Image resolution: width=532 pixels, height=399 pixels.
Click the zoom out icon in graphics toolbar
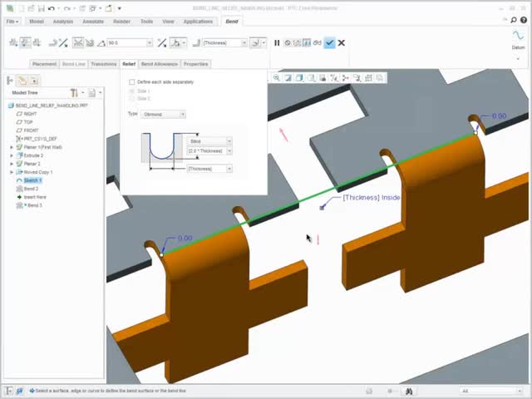pyautogui.click(x=277, y=78)
